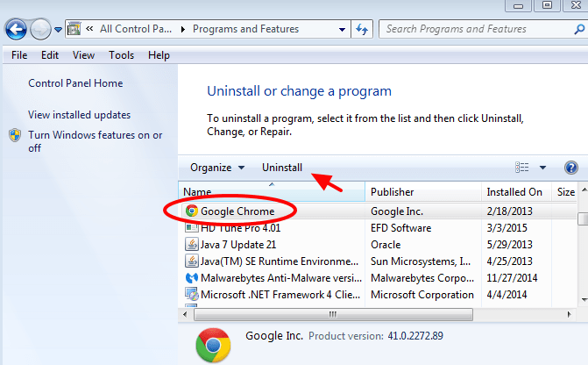
Task: Click the 11/27/2014 install date
Action: 512,278
